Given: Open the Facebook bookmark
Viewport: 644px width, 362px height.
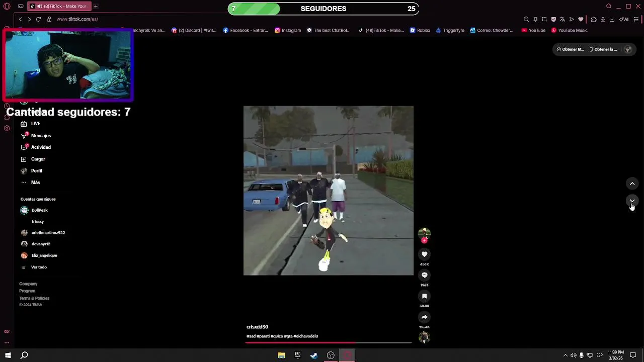Looking at the screenshot, I should [246, 30].
